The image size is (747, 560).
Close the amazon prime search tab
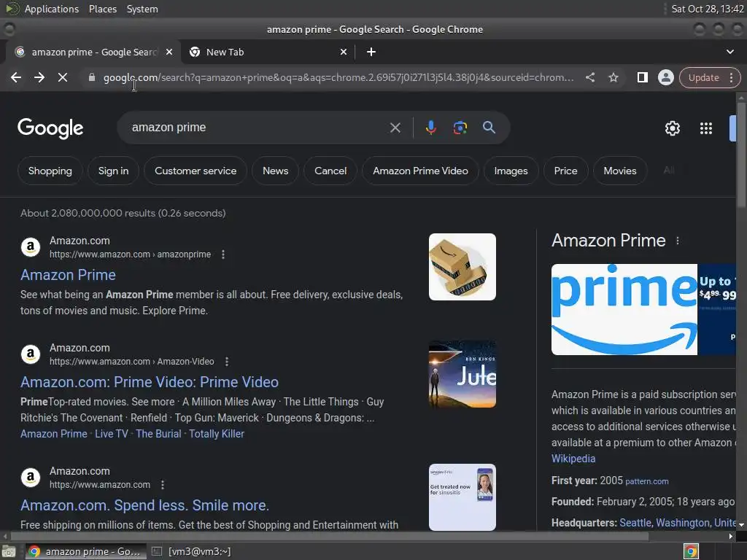click(169, 52)
